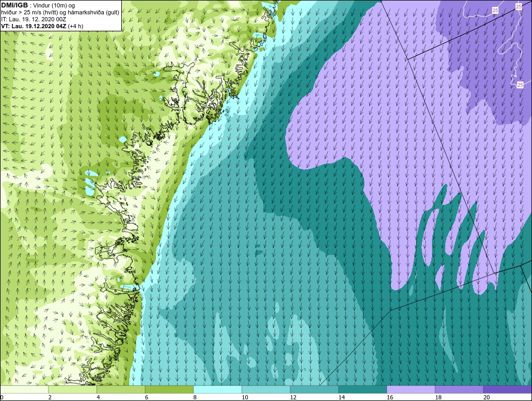Image resolution: width=532 pixels, height=401 pixels.
Task: Select the 6–8 m/s olive green legend swatch
Action: pyautogui.click(x=169, y=389)
